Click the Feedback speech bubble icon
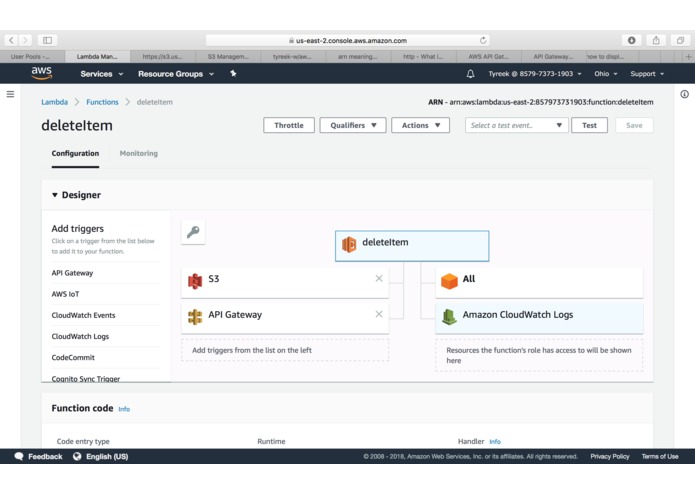695x494 pixels. coord(19,456)
